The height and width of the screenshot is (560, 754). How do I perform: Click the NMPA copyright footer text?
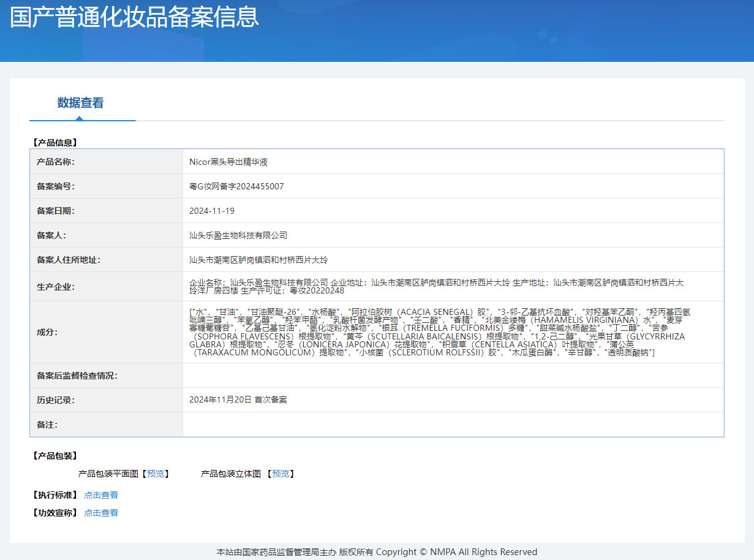point(377,552)
